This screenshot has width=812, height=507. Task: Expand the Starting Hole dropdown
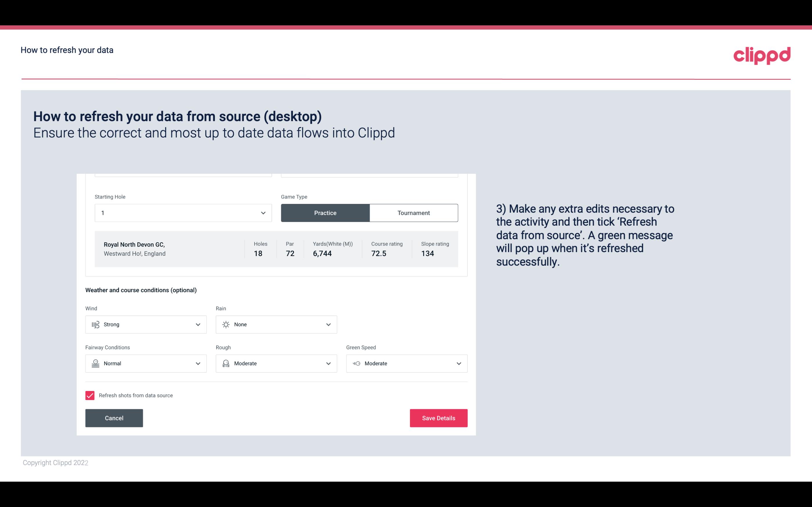tap(263, 213)
